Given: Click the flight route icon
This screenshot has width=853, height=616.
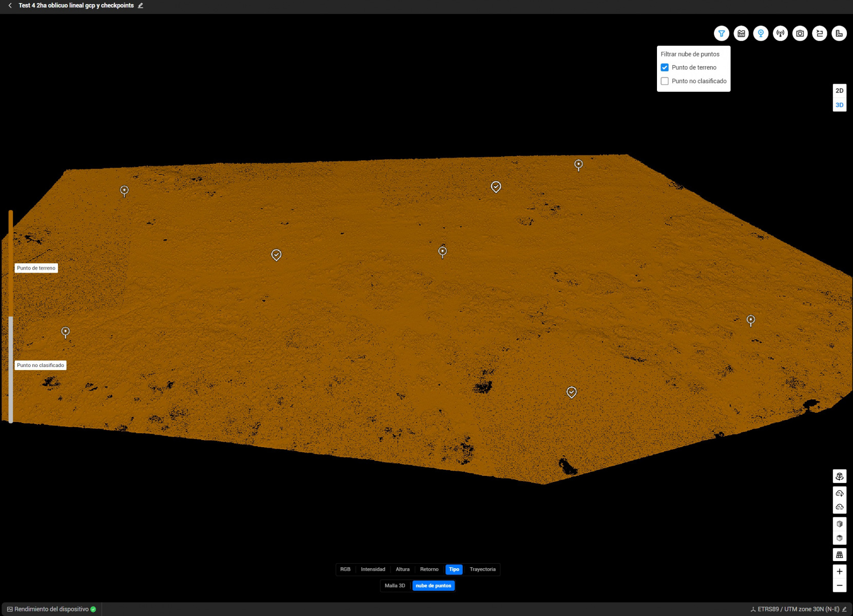Looking at the screenshot, I should click(x=820, y=33).
